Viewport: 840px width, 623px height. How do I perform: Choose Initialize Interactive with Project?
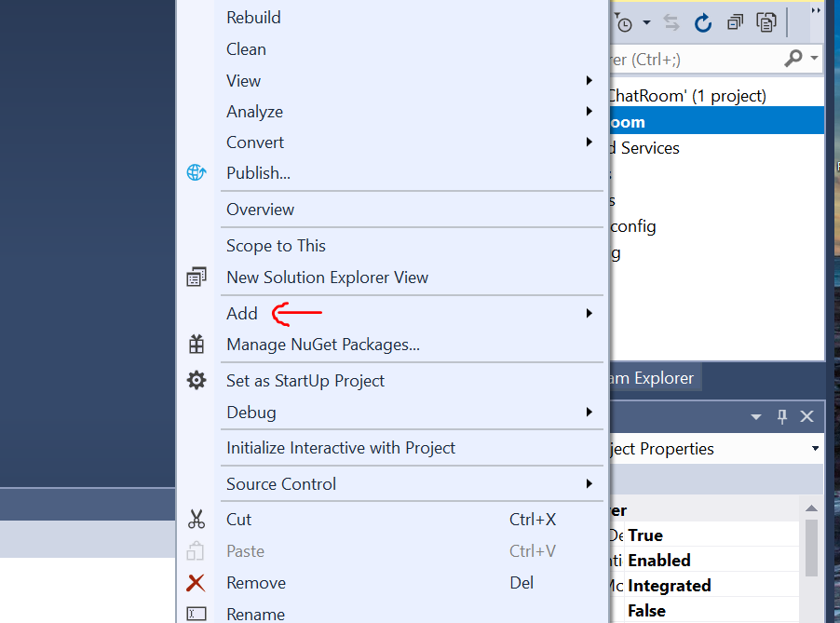click(341, 448)
